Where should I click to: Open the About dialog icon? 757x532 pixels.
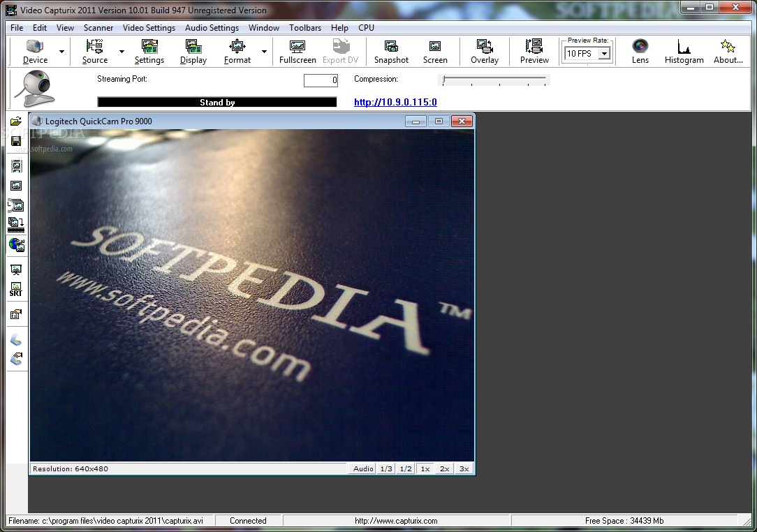[x=728, y=52]
